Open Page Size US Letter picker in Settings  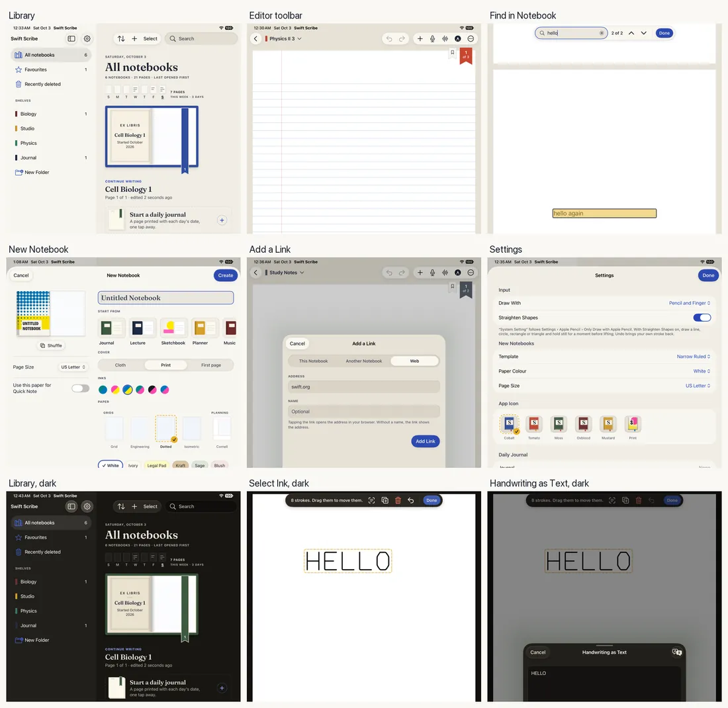tap(698, 385)
